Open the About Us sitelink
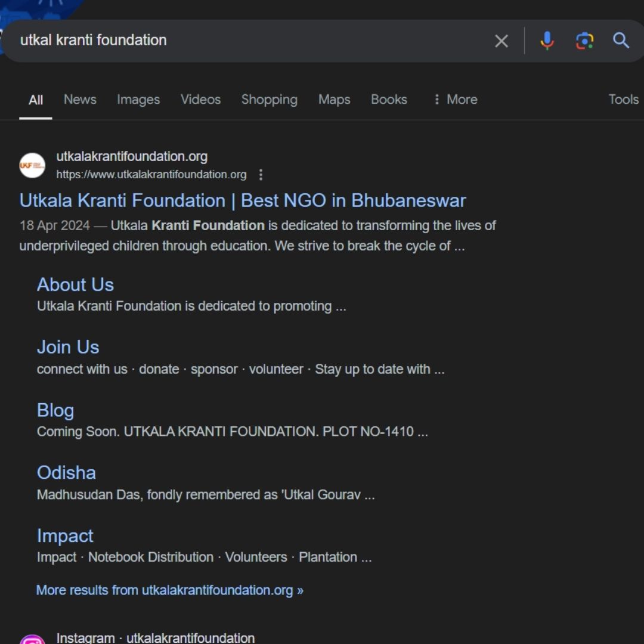This screenshot has height=644, width=644. point(75,284)
